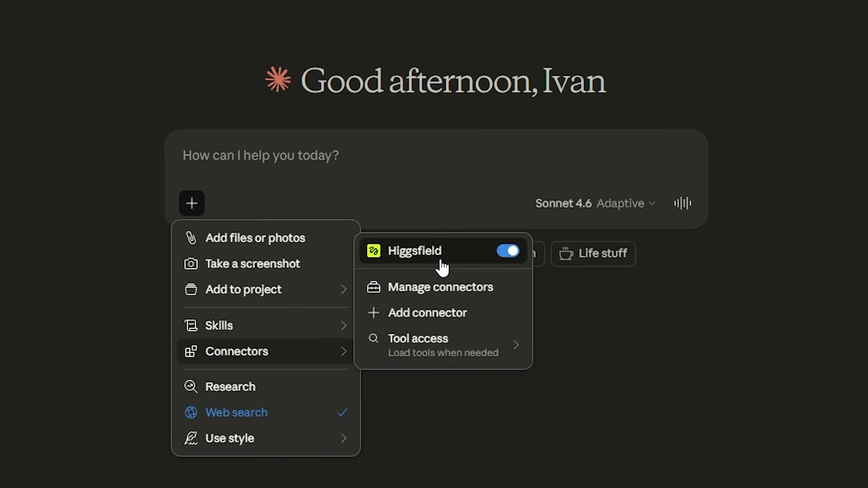The image size is (868, 488).
Task: Click the plus icon beside Add connector
Action: click(x=374, y=313)
